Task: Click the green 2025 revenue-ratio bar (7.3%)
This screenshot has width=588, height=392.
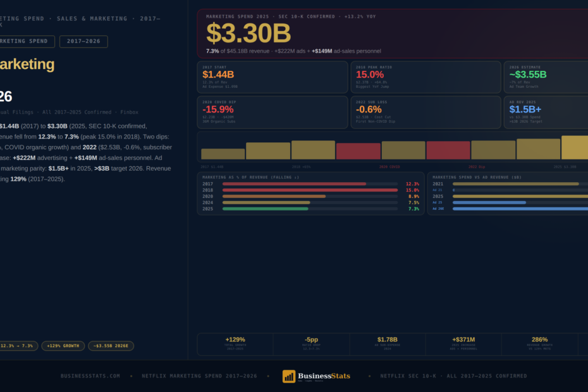Action: pyautogui.click(x=265, y=209)
